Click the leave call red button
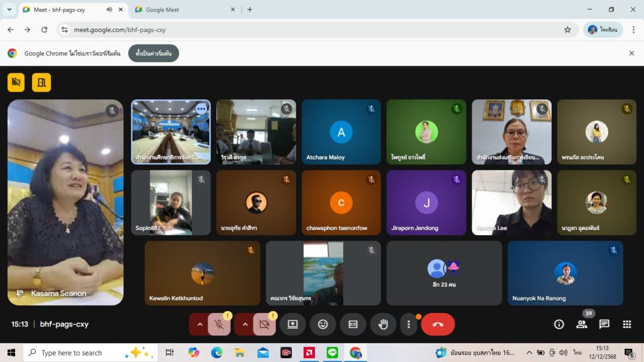 point(438,324)
